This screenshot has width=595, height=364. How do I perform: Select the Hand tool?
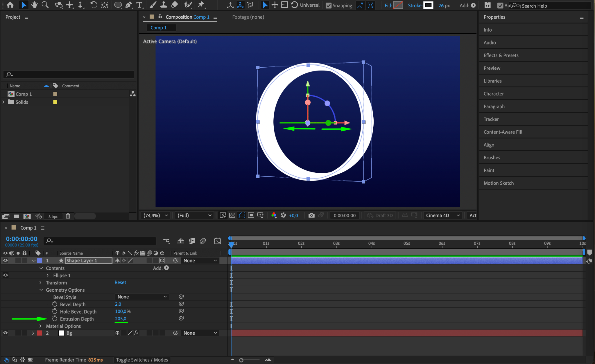[x=34, y=5]
